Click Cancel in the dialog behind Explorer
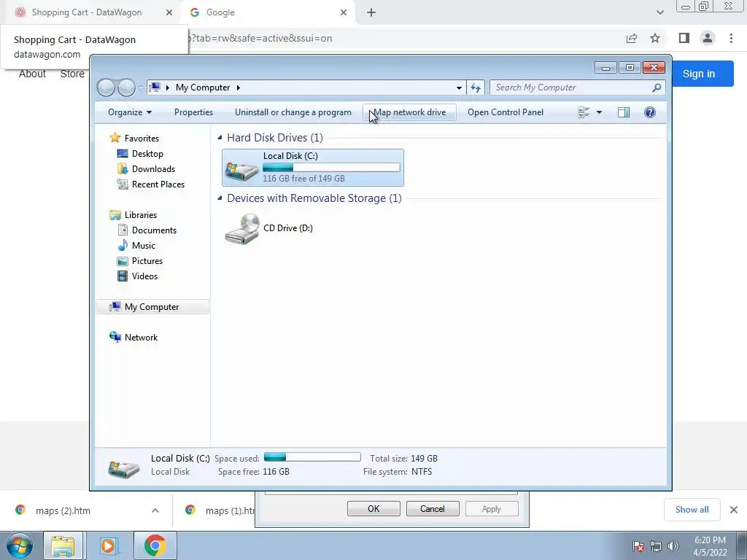The image size is (747, 560). (433, 508)
